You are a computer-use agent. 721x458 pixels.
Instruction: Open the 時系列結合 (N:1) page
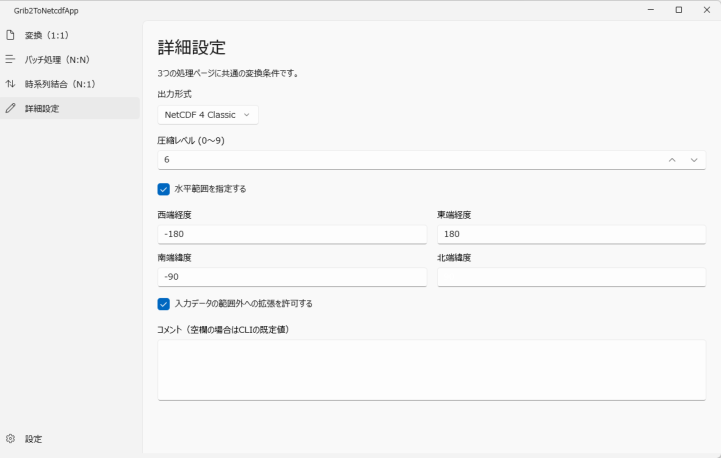[x=70, y=84]
